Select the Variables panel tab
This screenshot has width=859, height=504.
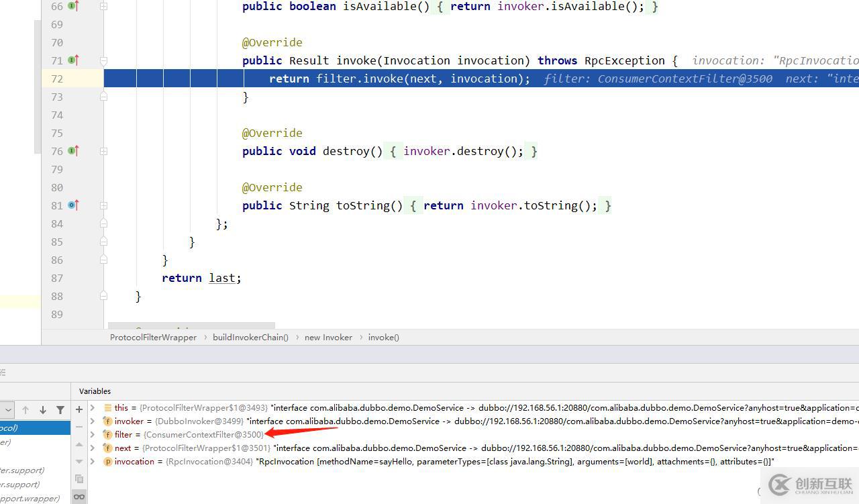pyautogui.click(x=95, y=391)
